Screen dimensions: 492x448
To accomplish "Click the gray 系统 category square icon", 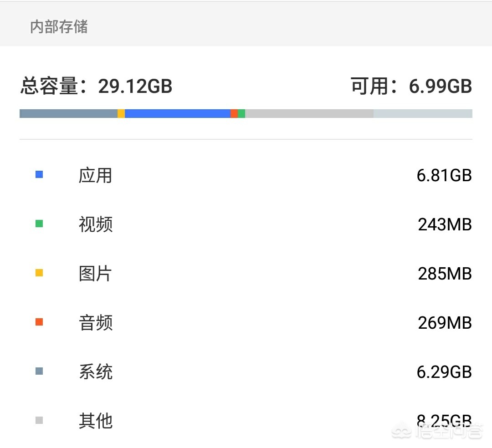I will coord(39,371).
